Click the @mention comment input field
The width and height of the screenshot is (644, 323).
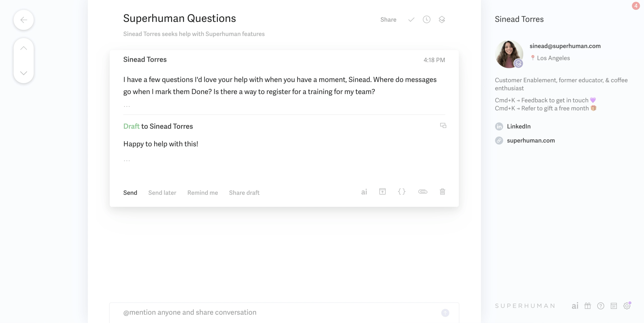click(x=275, y=312)
